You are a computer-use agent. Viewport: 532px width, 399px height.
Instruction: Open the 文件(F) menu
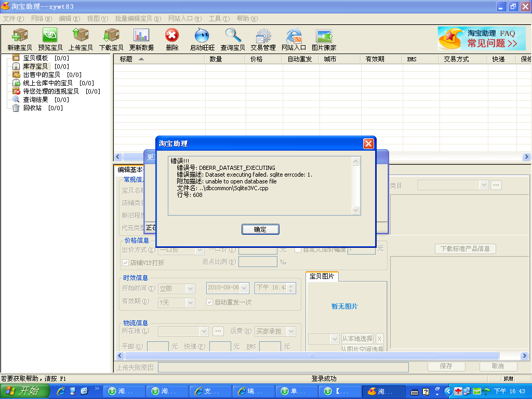(14, 19)
